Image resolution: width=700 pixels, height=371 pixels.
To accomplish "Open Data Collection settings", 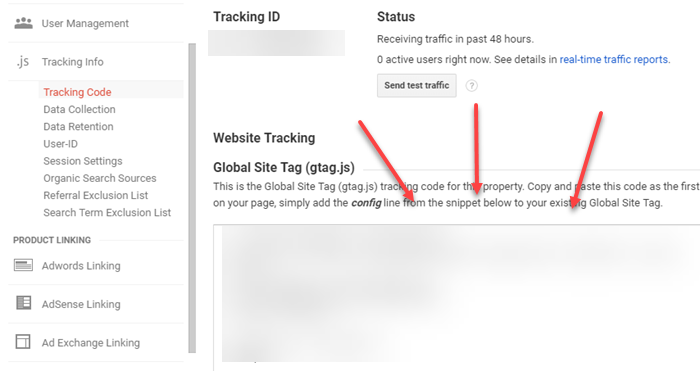I will (79, 109).
